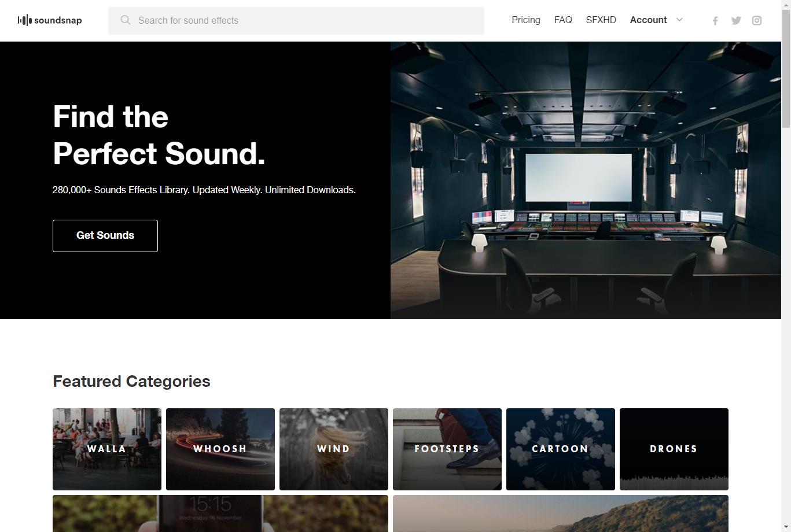This screenshot has width=791, height=532.
Task: Open the FAQ link
Action: (563, 20)
